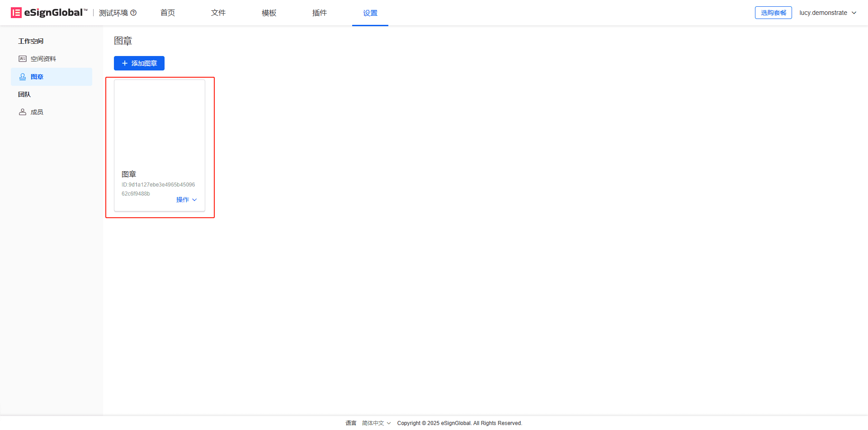Expand the lucy.demonstrate account menu

click(828, 13)
